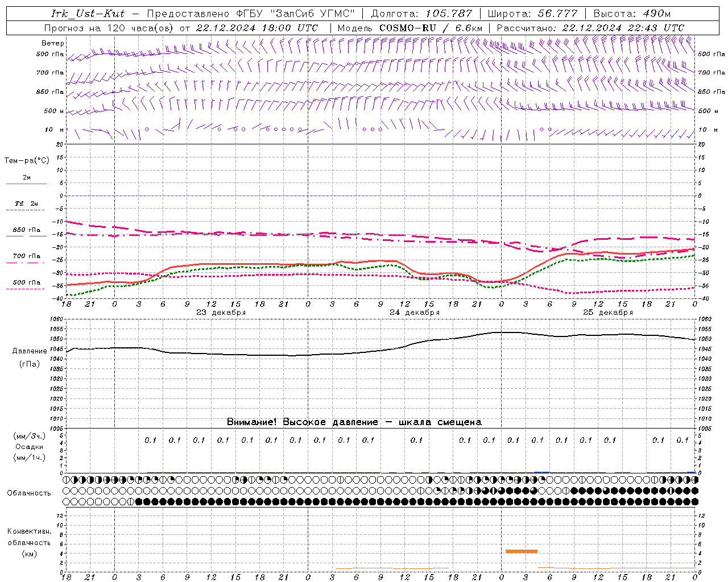The image size is (728, 582).
Task: Click the Высота: 490м value
Action: pyautogui.click(x=632, y=14)
